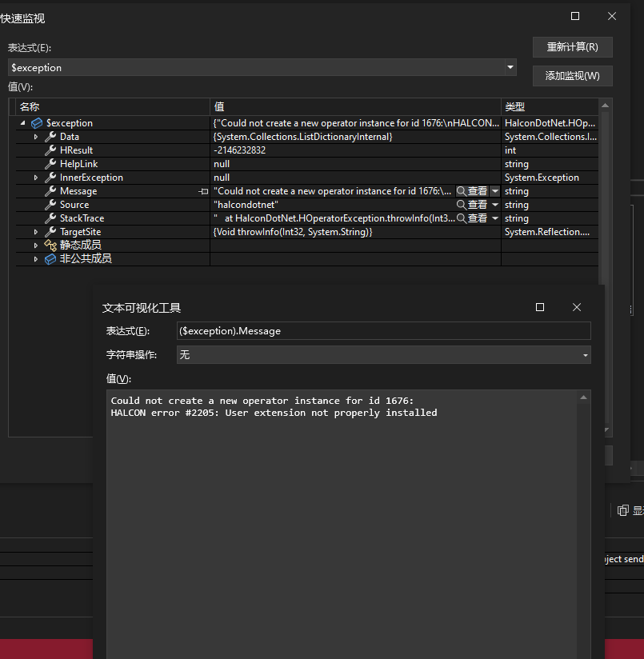The image size is (644, 659).
Task: Open visualizer dropdown arrow on Source row
Action: (x=495, y=205)
